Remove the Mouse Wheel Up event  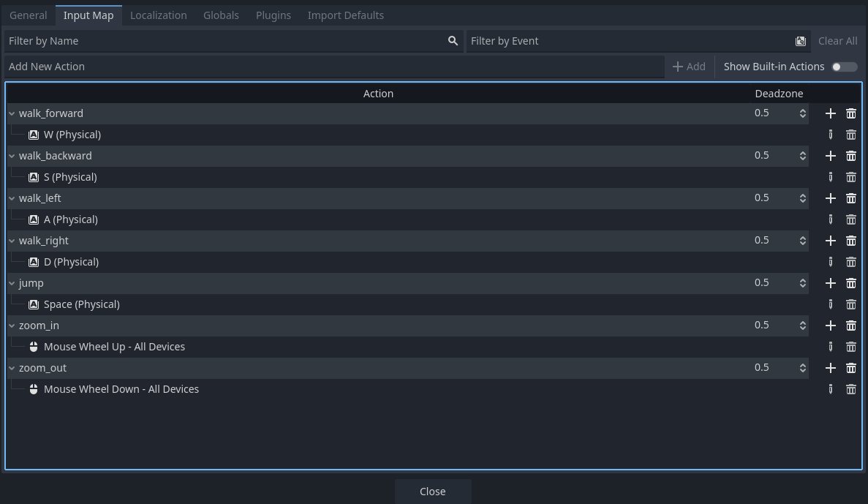851,347
